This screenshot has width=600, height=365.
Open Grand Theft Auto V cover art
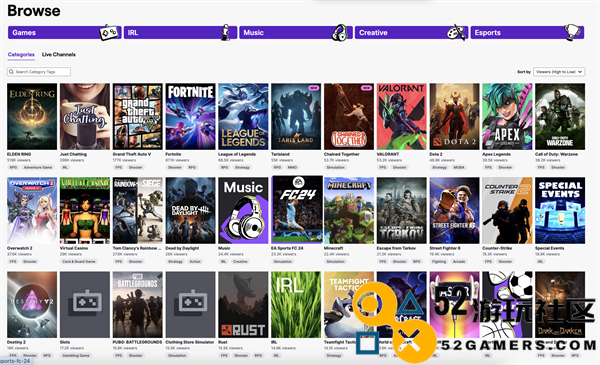[138, 116]
